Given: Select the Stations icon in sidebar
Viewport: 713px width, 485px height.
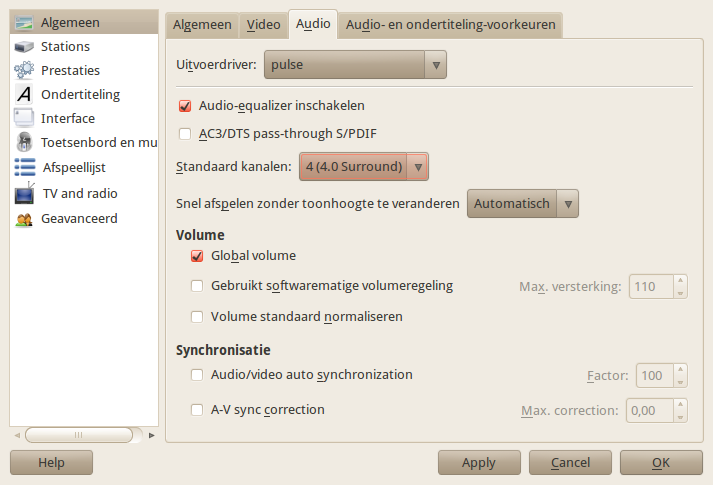Looking at the screenshot, I should pyautogui.click(x=24, y=46).
